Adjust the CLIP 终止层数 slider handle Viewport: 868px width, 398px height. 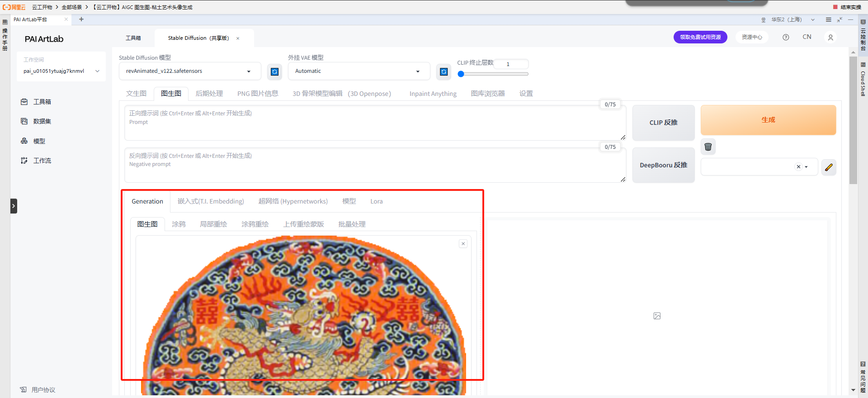tap(461, 74)
